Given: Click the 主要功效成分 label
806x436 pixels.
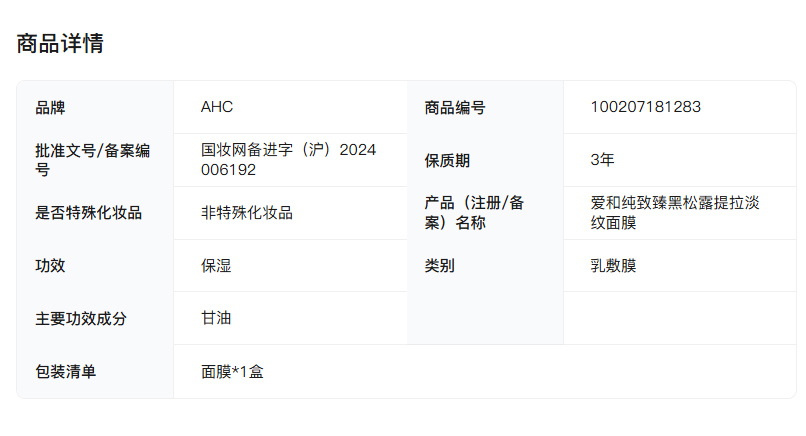Looking at the screenshot, I should pos(81,319).
